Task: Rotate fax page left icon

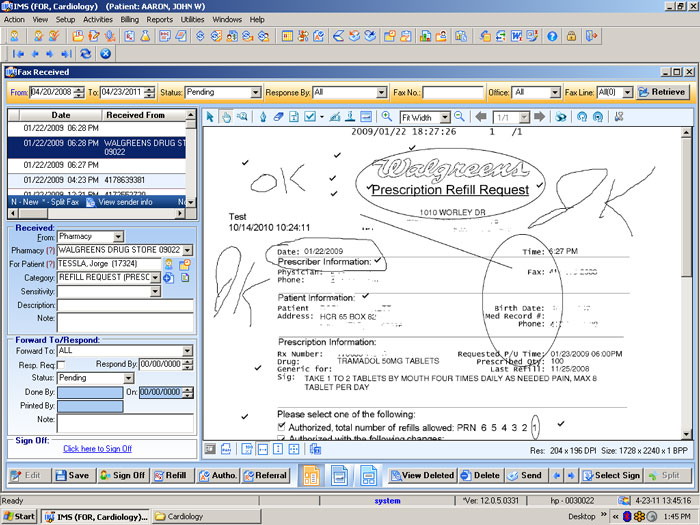Action: pos(582,117)
